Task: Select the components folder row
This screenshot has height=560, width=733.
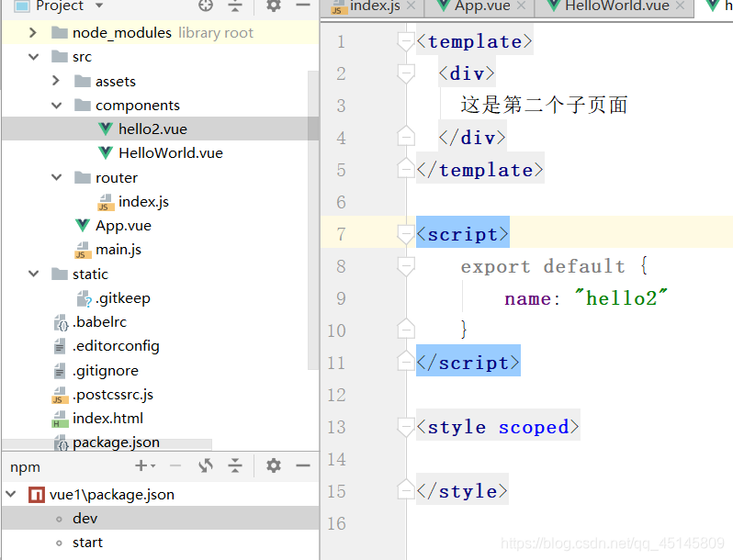Action: 161,106
